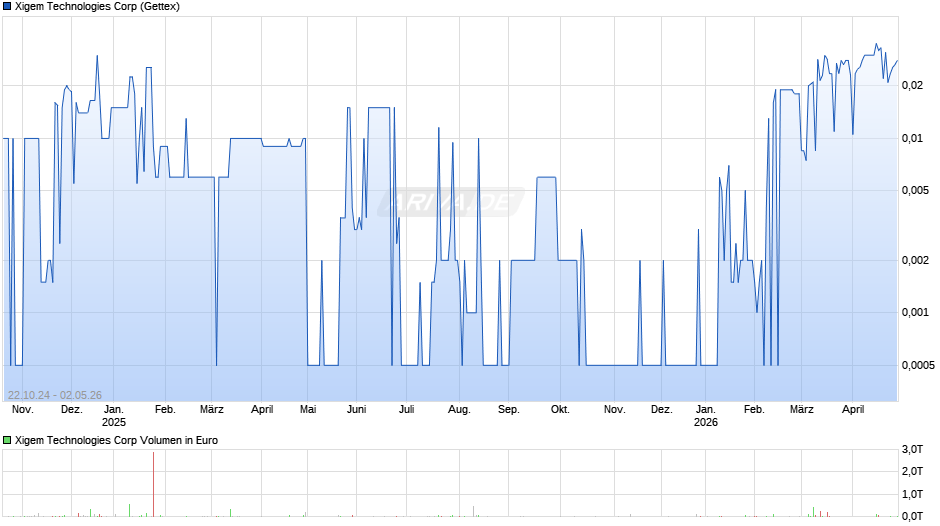Click the "Sep." month axis label

point(508,410)
